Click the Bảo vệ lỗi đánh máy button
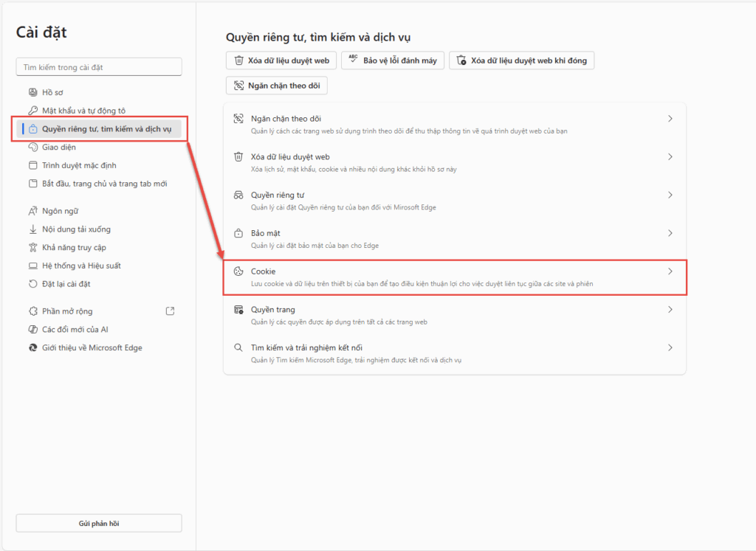This screenshot has height=551, width=756. [x=392, y=60]
